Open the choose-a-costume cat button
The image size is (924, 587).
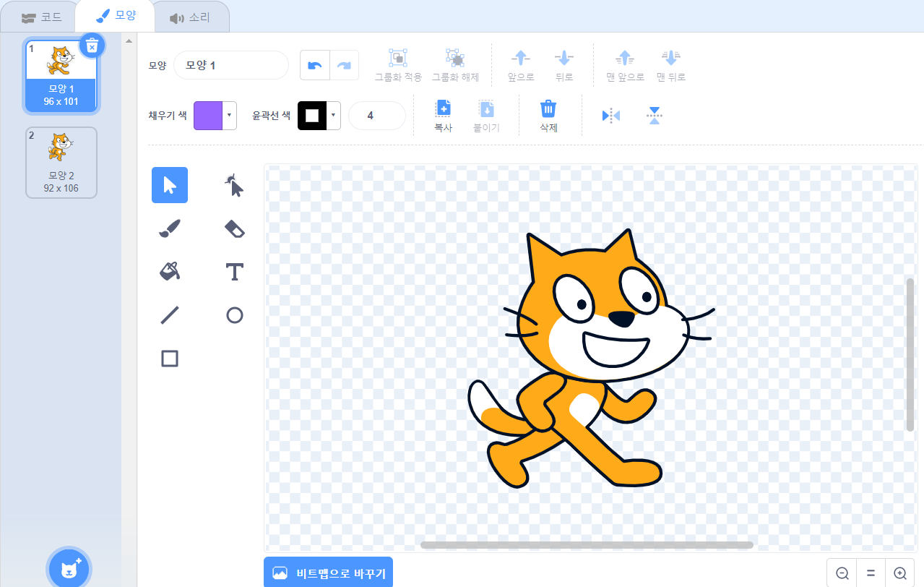click(69, 569)
